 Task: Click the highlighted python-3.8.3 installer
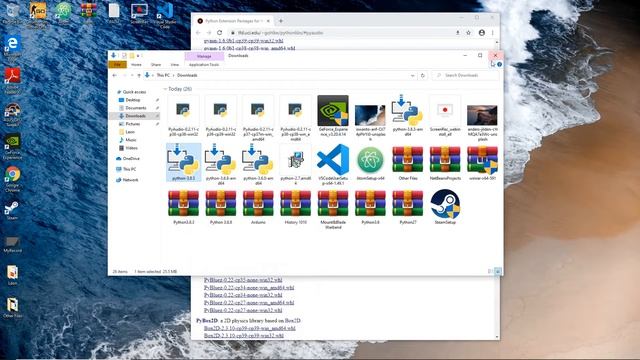(x=183, y=162)
